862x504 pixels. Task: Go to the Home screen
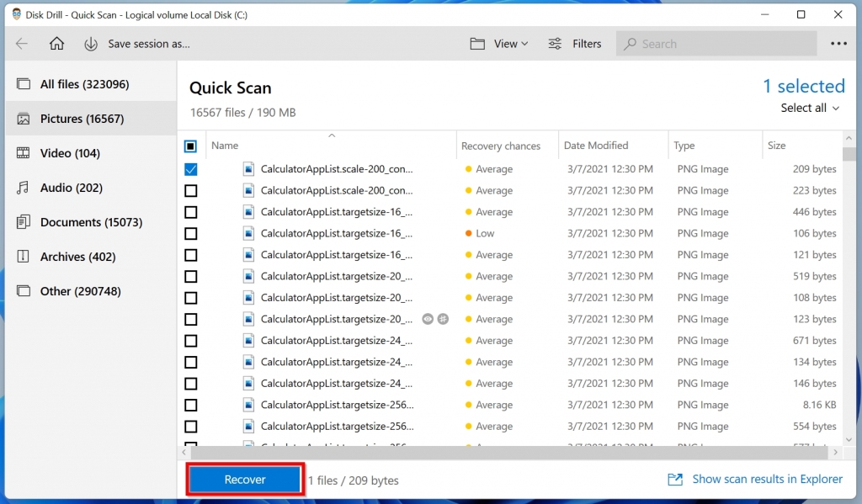56,43
